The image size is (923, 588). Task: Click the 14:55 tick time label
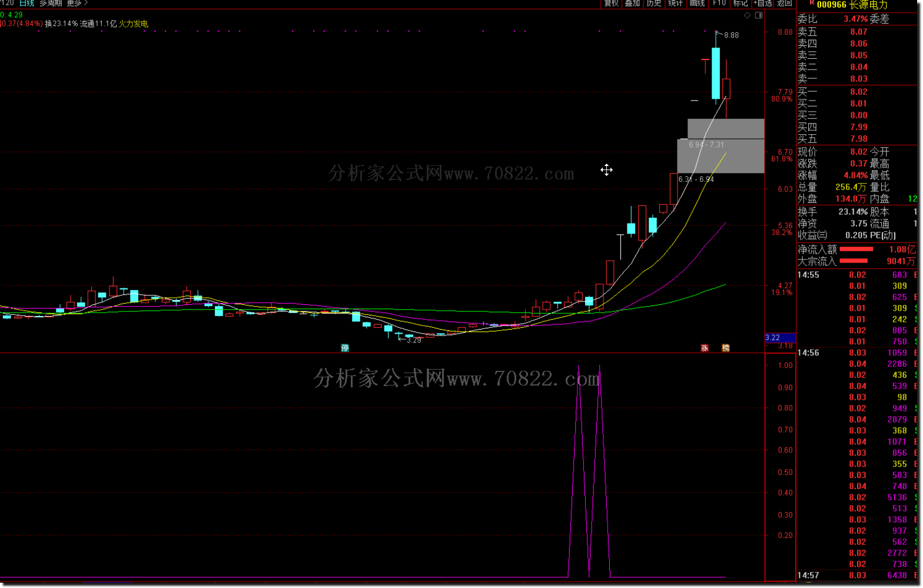pyautogui.click(x=808, y=275)
